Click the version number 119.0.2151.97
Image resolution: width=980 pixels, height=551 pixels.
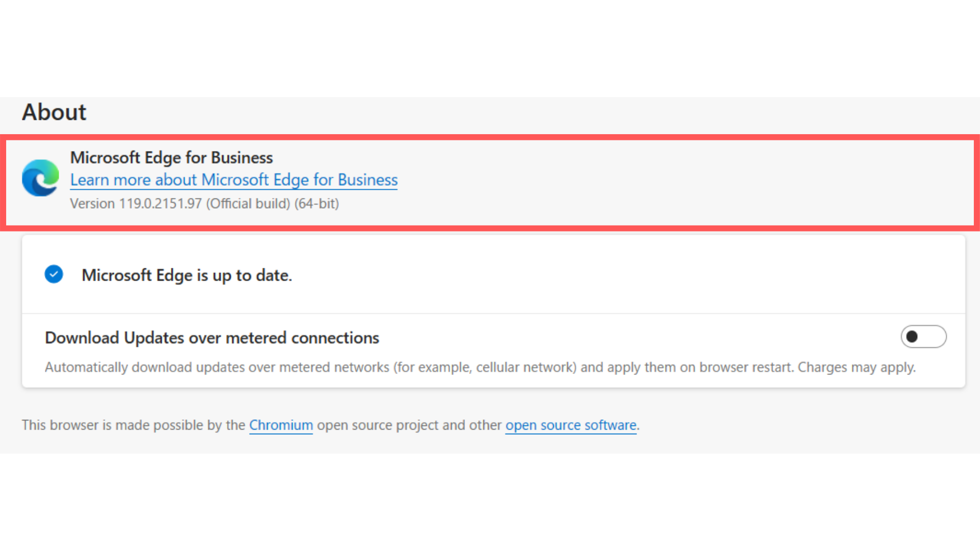click(160, 204)
